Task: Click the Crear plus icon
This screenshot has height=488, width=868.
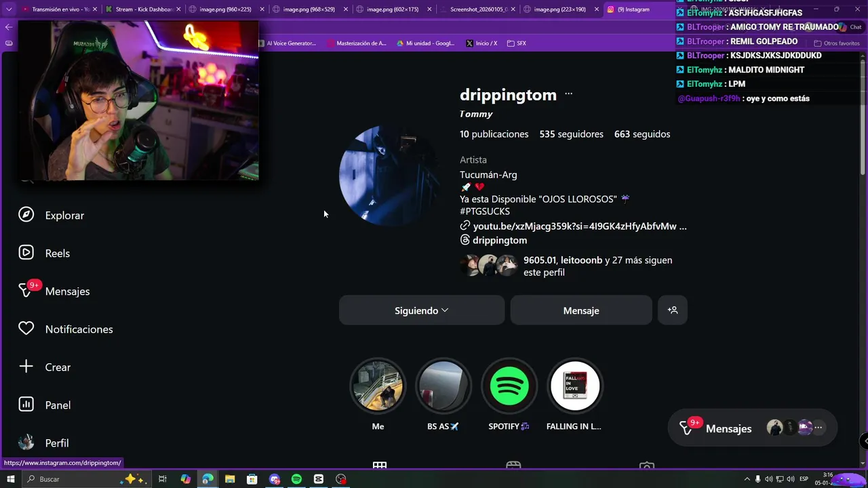Action: click(26, 367)
